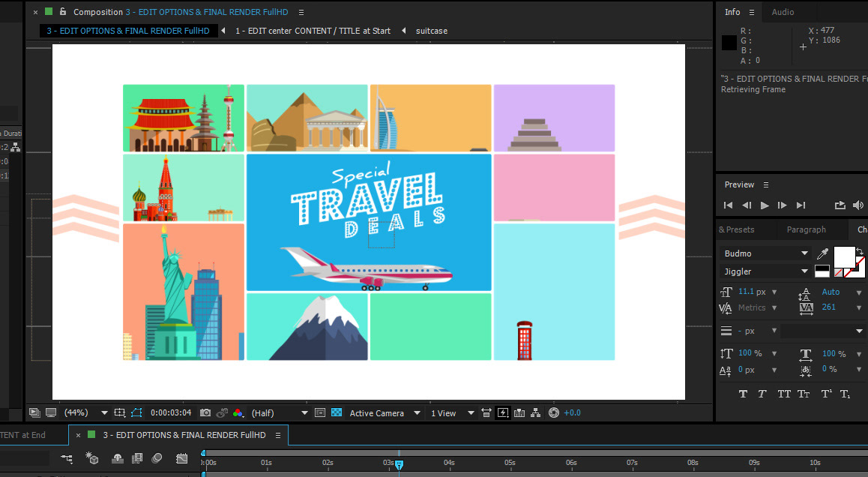Pick a color with the Character eyedropper

click(x=822, y=253)
